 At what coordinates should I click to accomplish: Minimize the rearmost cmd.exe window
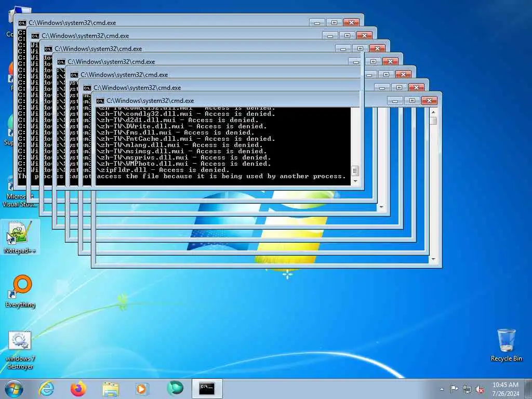coord(317,23)
